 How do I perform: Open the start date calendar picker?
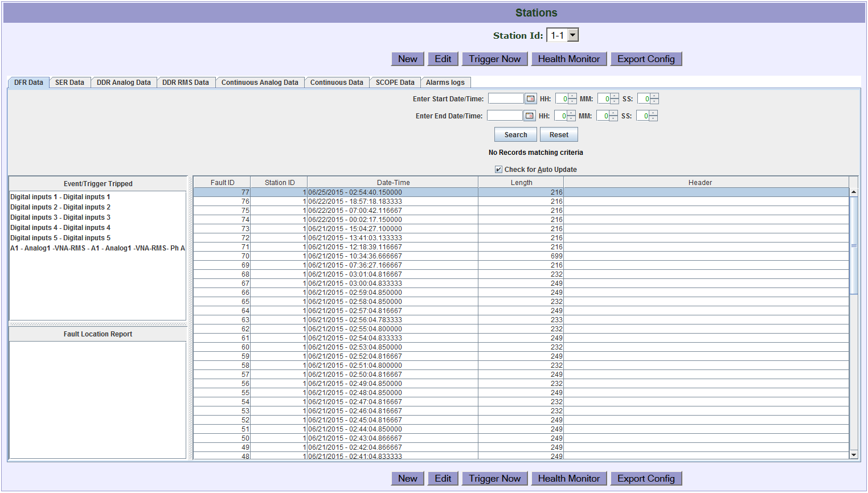531,98
